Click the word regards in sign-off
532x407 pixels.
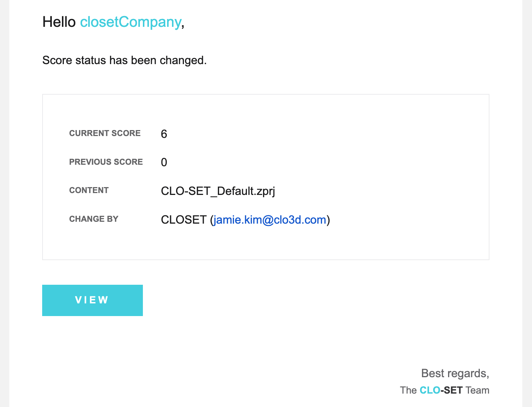(467, 373)
